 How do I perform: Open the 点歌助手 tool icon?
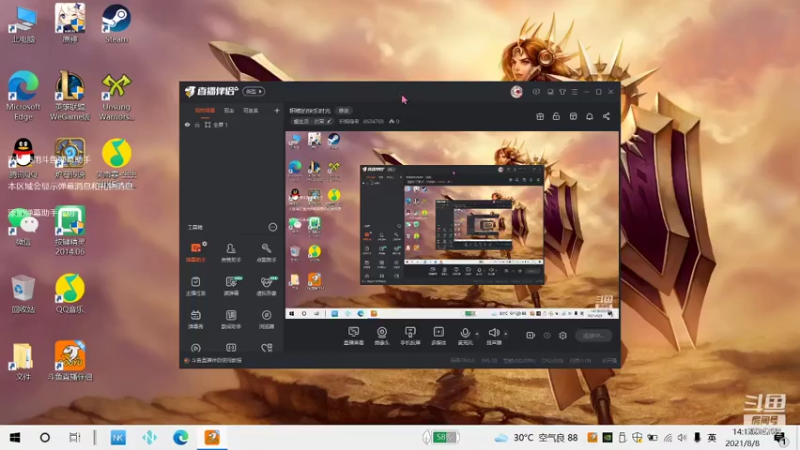pyautogui.click(x=266, y=252)
